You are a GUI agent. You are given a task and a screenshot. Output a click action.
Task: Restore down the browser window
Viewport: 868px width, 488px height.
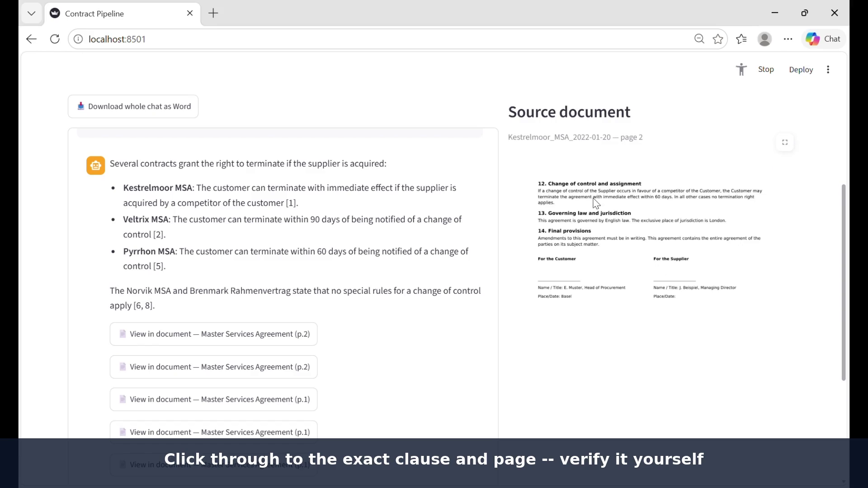coord(805,13)
